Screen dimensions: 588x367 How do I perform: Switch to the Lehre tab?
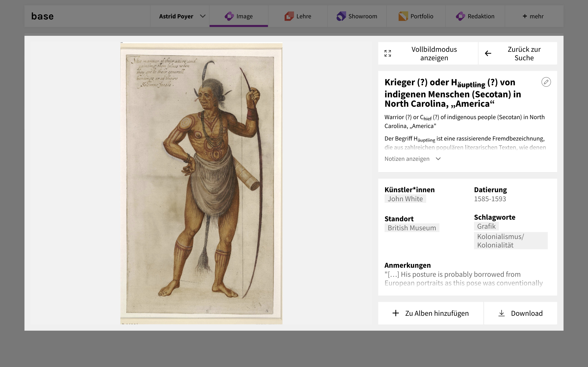298,16
